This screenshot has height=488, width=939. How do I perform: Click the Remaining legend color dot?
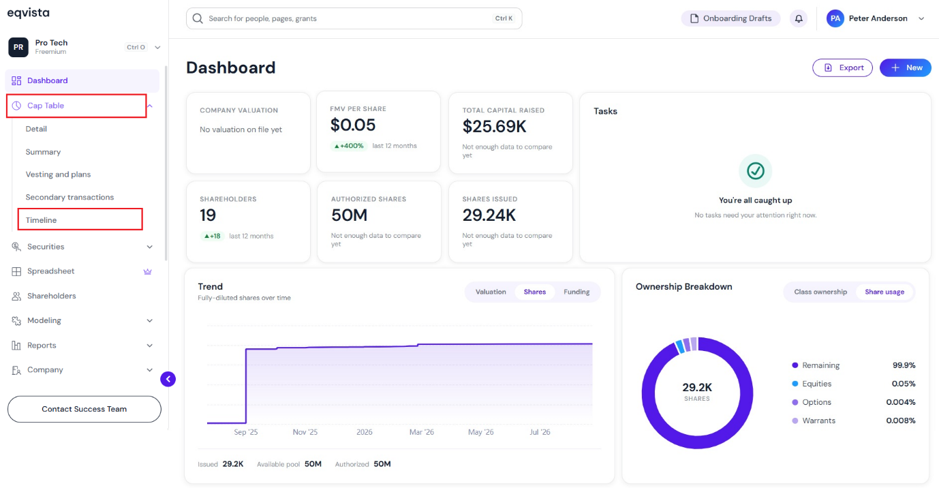[795, 365]
